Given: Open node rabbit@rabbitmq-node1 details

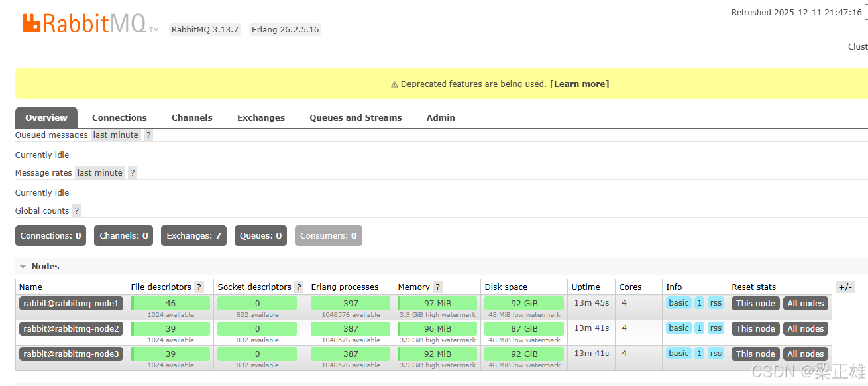Looking at the screenshot, I should pyautogui.click(x=72, y=303).
